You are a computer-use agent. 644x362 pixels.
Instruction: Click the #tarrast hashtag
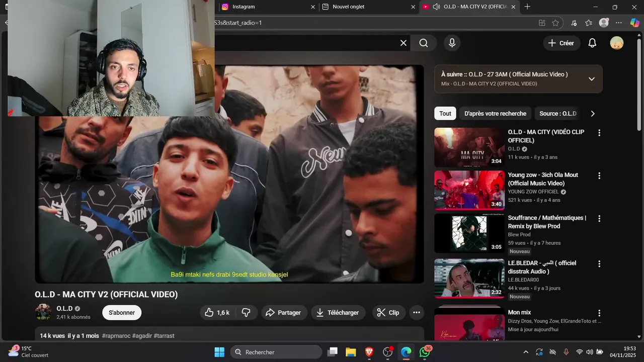[164, 335]
